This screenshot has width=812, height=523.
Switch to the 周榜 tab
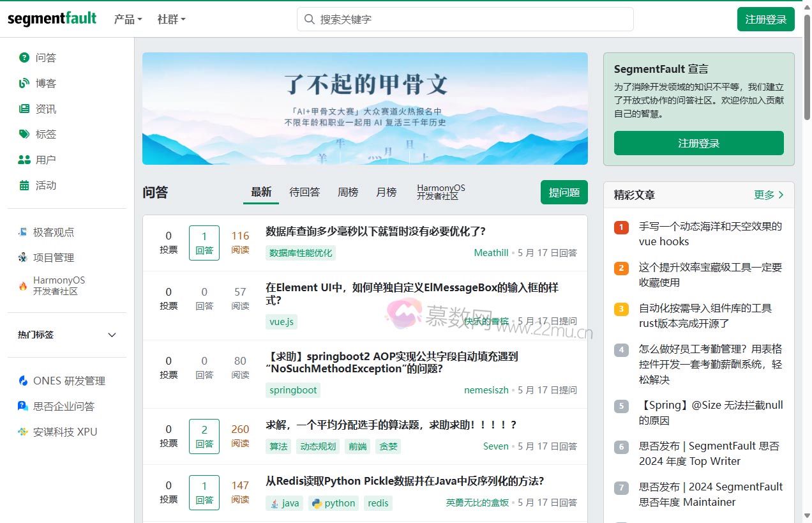(x=348, y=192)
